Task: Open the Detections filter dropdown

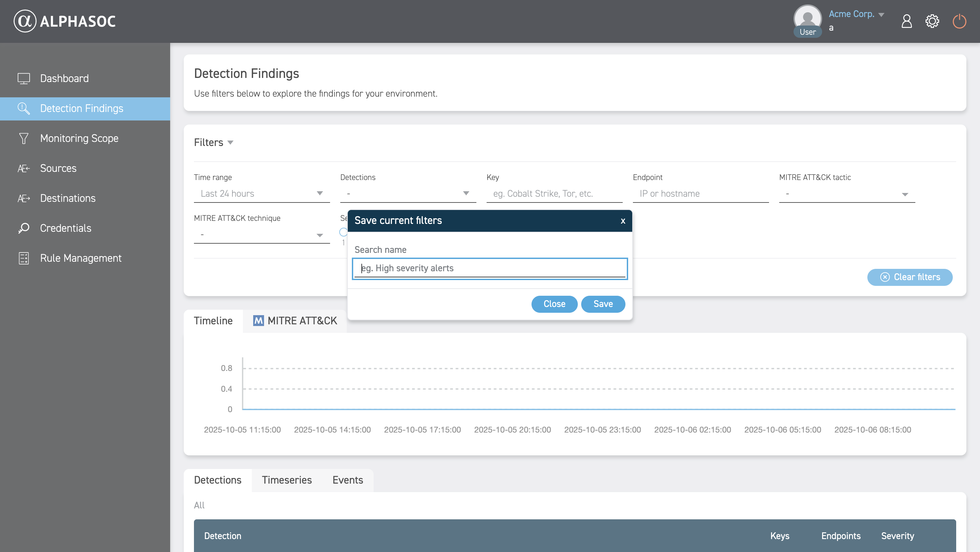Action: tap(408, 194)
